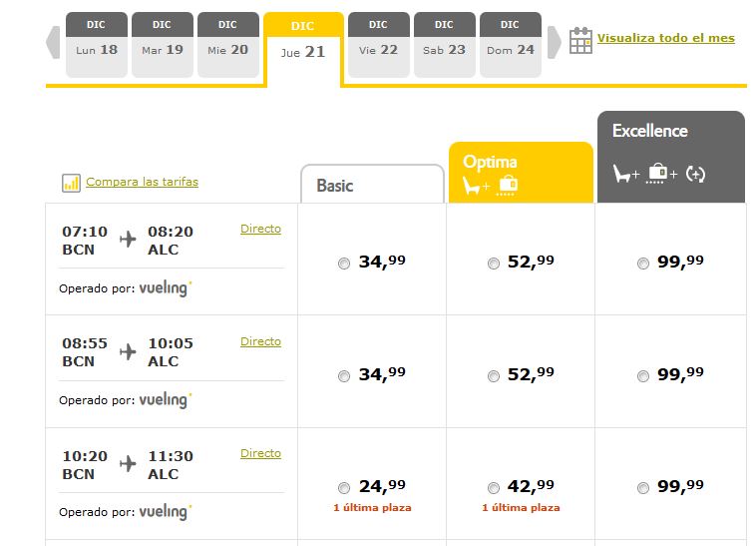This screenshot has width=756, height=546.
Task: Switch to the Lun 18 date tab
Action: [x=96, y=45]
